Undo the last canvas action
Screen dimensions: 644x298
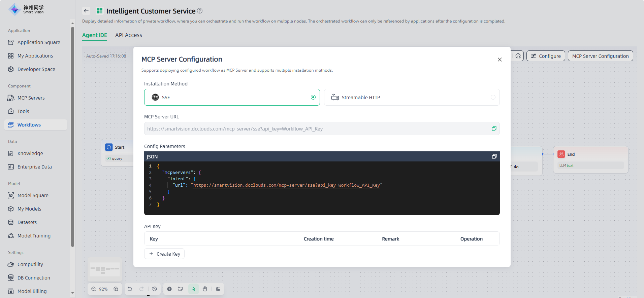130,289
